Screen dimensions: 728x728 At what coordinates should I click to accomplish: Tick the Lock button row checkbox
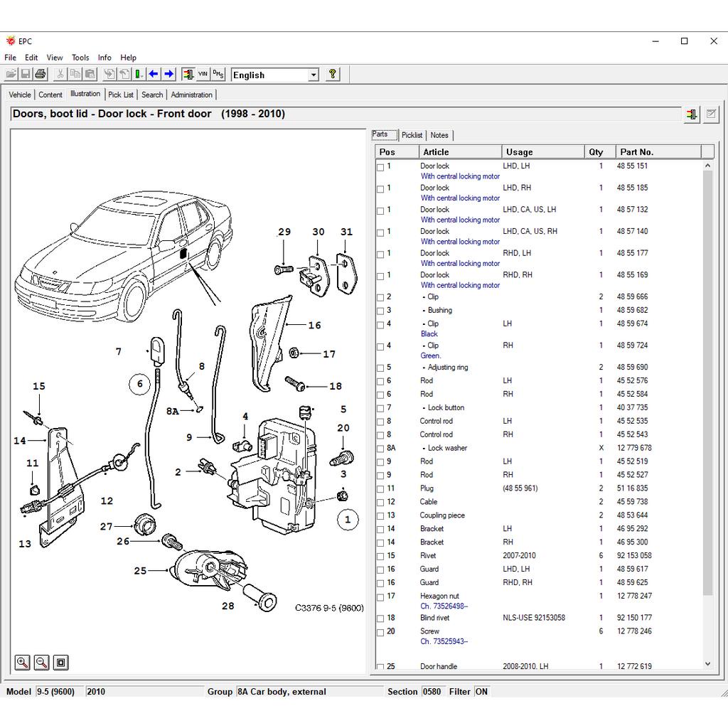[x=380, y=409]
